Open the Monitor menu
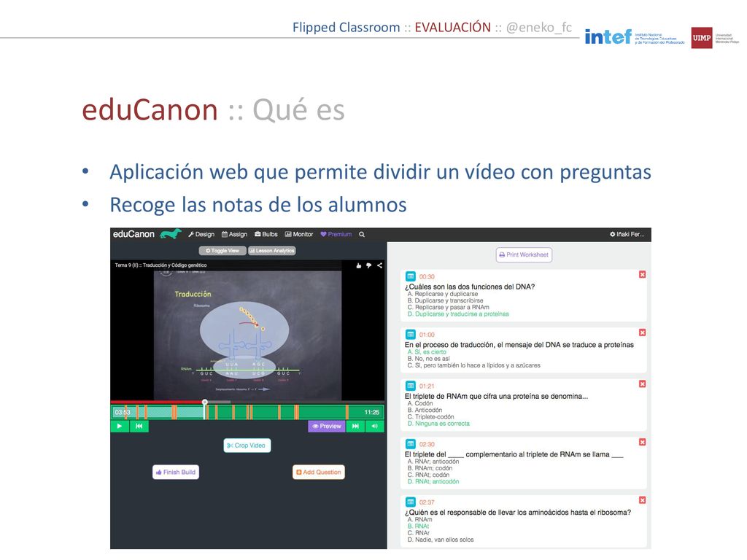This screenshot has height=560, width=747. tap(299, 234)
